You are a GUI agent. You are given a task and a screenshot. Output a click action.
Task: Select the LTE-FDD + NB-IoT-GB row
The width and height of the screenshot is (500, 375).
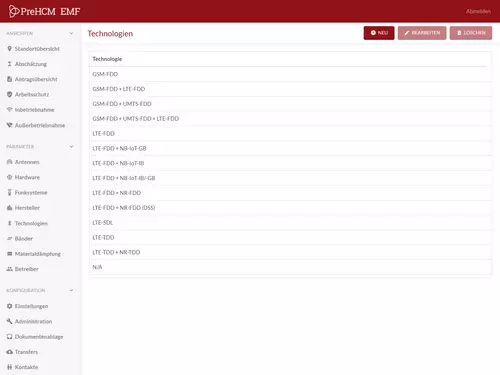[290, 149]
